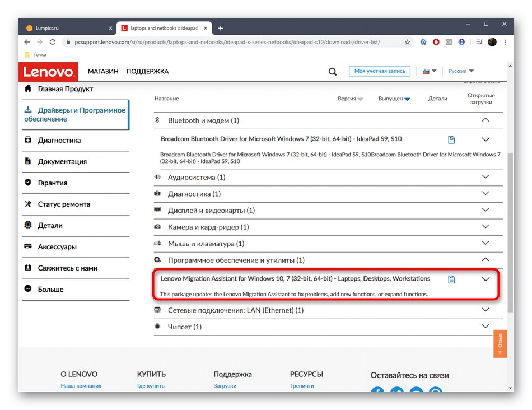This screenshot has height=410, width=532.
Task: Open Chrome three-dot menu
Action: click(x=505, y=42)
